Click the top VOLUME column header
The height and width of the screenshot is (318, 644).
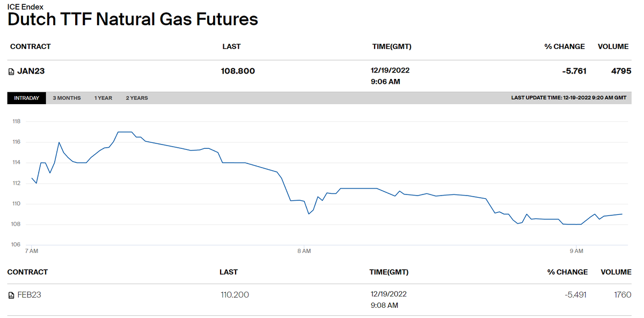point(613,47)
